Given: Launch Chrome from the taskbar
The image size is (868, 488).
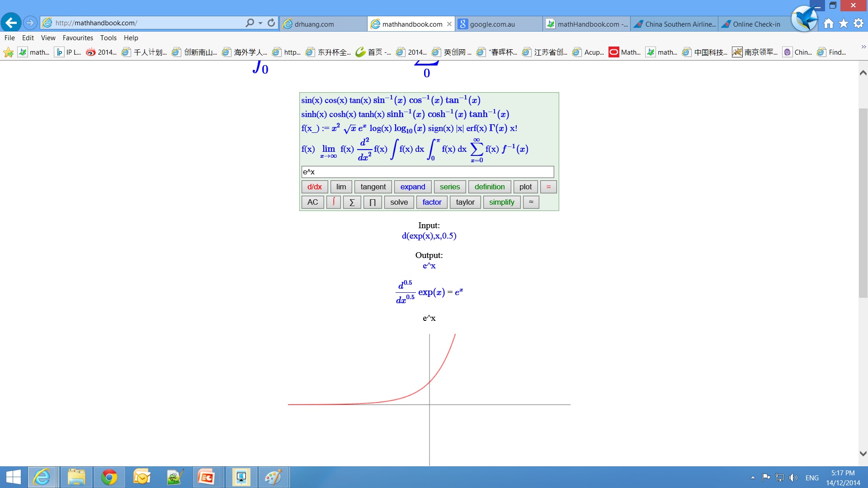Looking at the screenshot, I should tap(109, 477).
